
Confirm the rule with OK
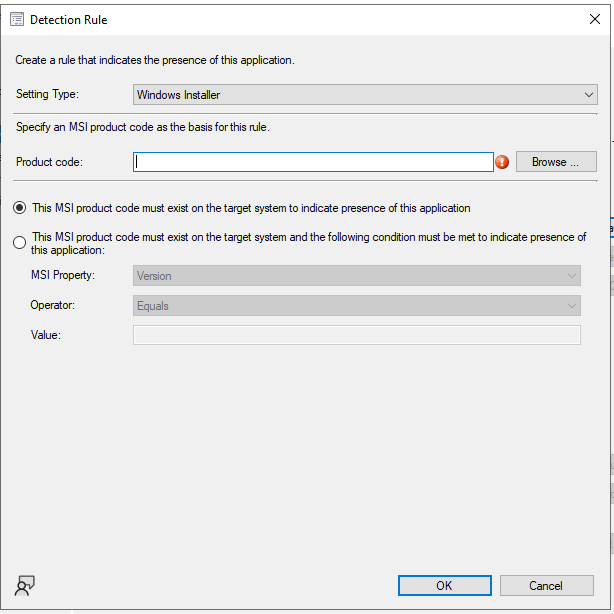[x=444, y=586]
